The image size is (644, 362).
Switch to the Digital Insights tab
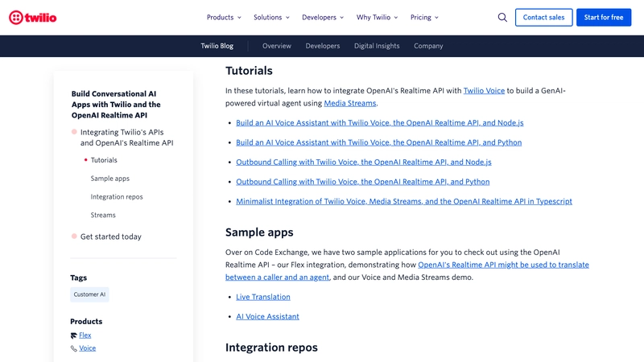[377, 46]
